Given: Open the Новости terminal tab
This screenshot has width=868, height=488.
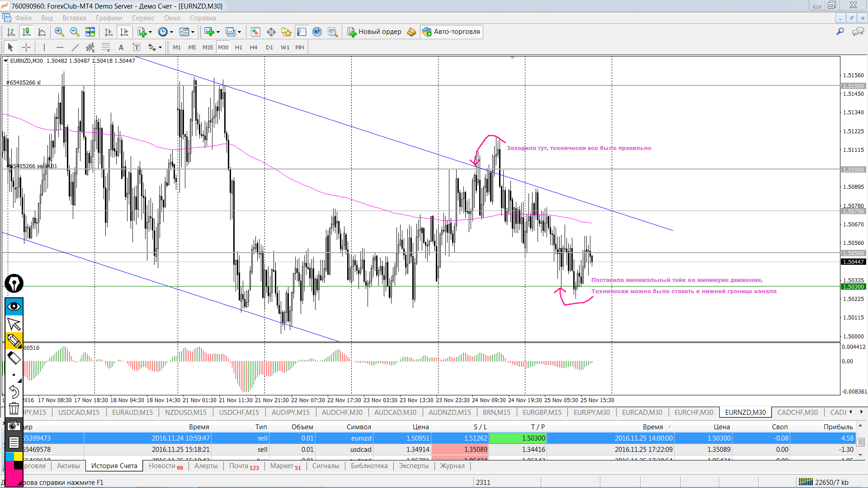Looking at the screenshot, I should point(165,466).
